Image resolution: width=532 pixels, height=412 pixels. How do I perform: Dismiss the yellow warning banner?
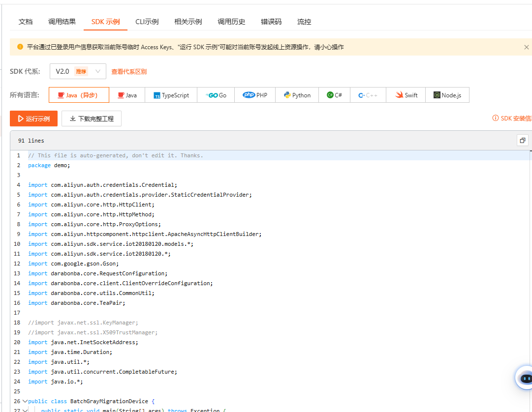pyautogui.click(x=526, y=47)
